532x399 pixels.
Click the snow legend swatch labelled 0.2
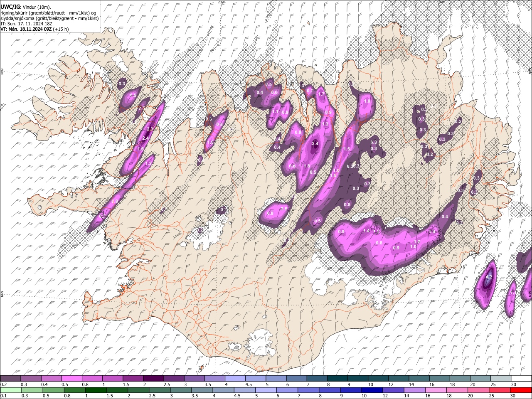click(10, 379)
